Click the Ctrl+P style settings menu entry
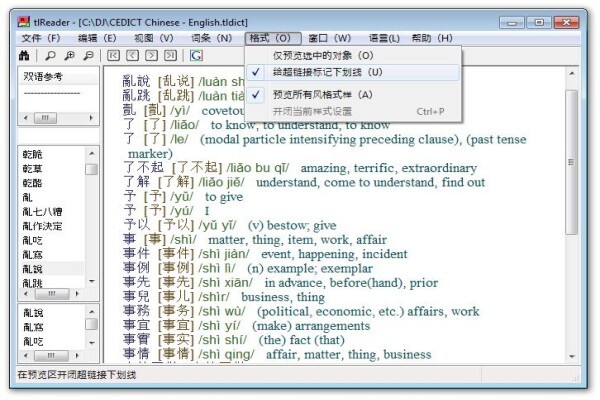The width and height of the screenshot is (600, 400). click(353, 111)
